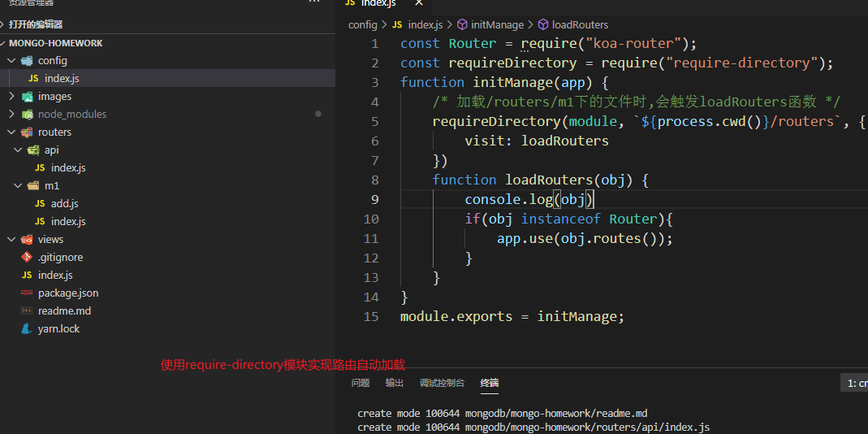Click the images folder icon
Viewport: 868px width, 434px height.
(27, 97)
